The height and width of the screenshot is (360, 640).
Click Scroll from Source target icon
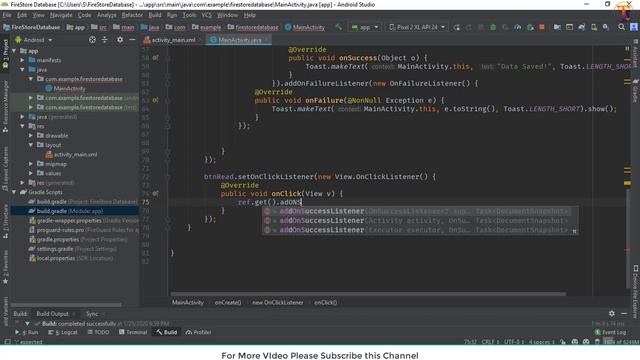coord(92,40)
